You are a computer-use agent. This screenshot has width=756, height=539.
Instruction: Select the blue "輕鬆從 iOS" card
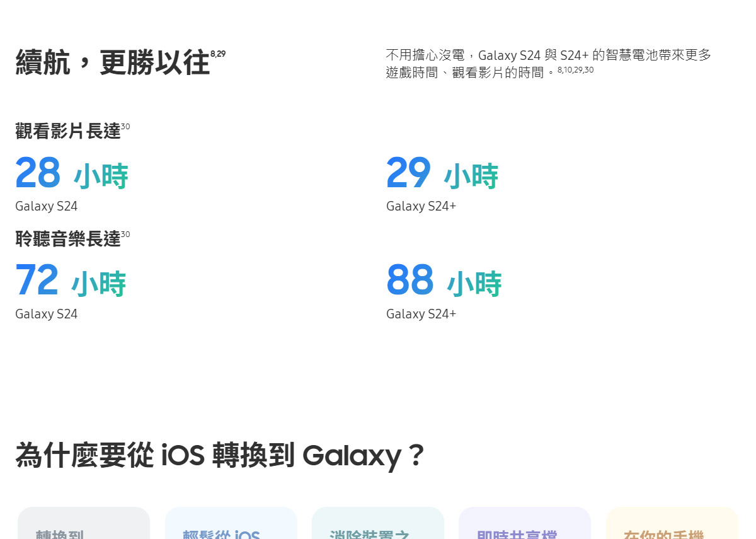pos(231,525)
